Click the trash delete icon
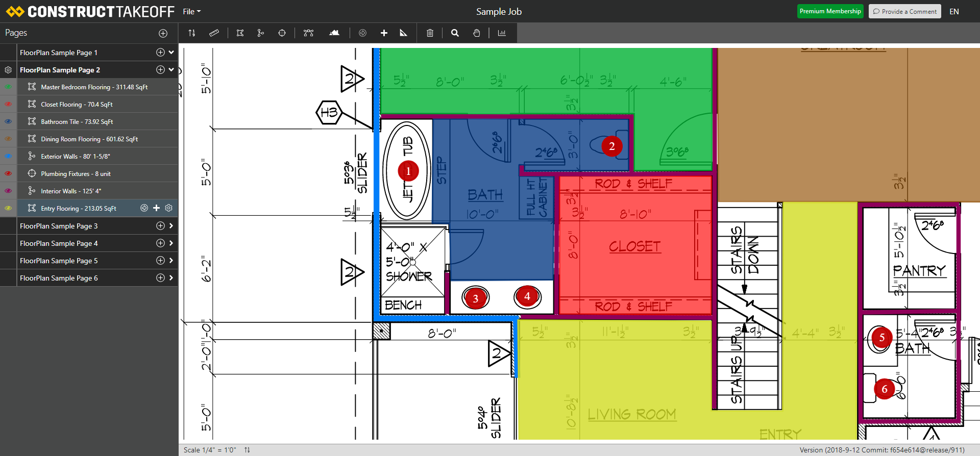The width and height of the screenshot is (980, 456). tap(430, 33)
